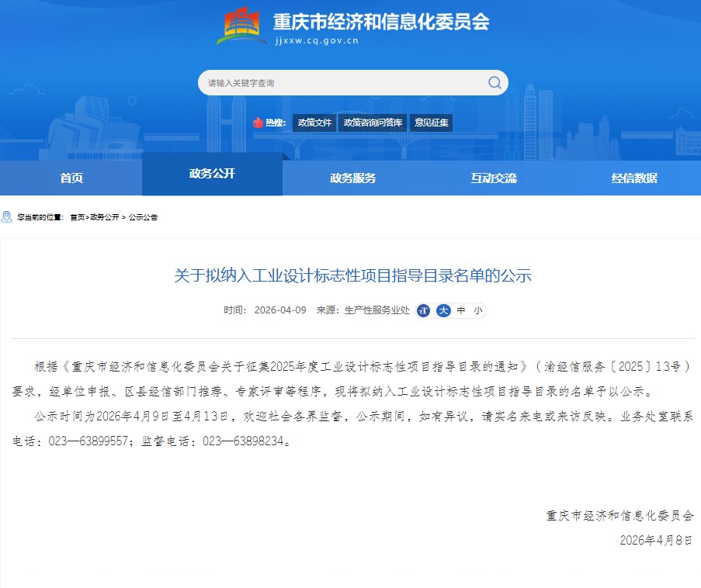The image size is (701, 588).
Task: Click the font size "T" icon
Action: 423,310
